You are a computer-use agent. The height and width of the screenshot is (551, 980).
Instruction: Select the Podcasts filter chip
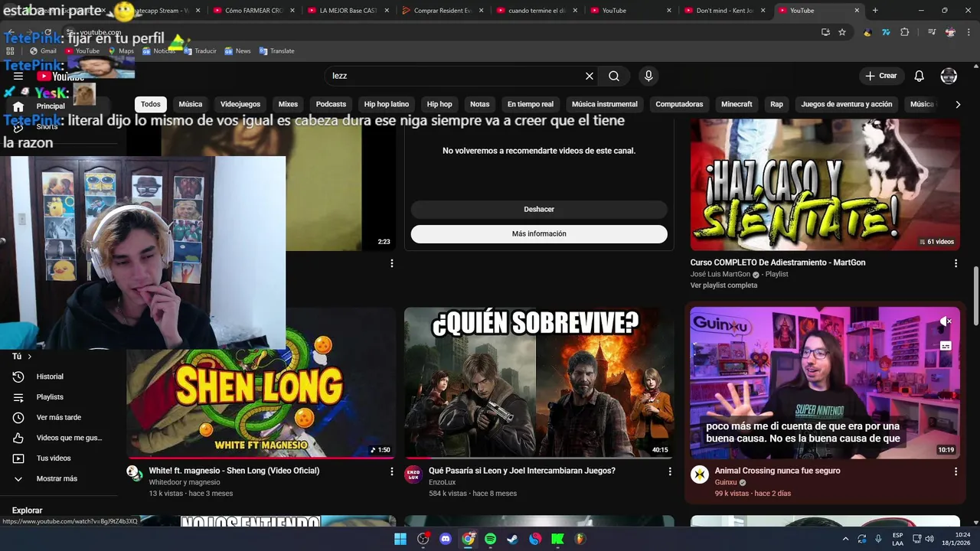pos(331,104)
